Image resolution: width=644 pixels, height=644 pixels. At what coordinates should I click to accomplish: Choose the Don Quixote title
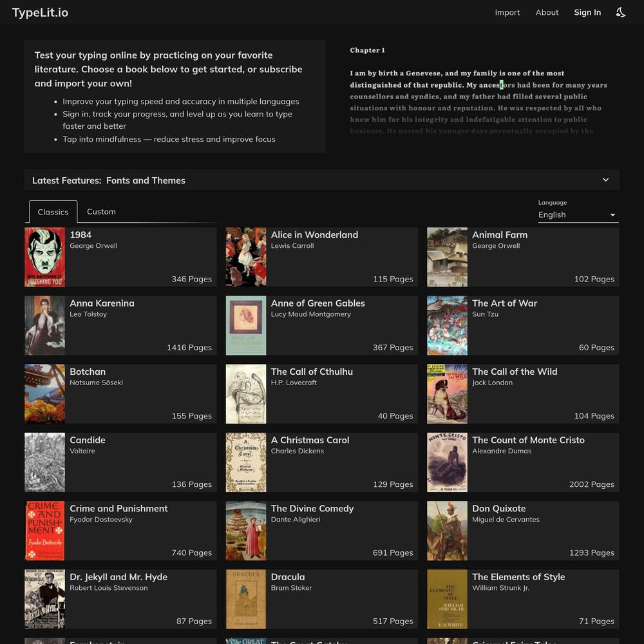[498, 509]
